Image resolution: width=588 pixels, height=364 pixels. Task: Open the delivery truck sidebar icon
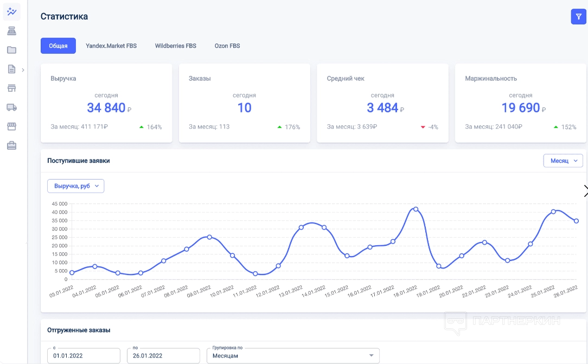(x=11, y=107)
